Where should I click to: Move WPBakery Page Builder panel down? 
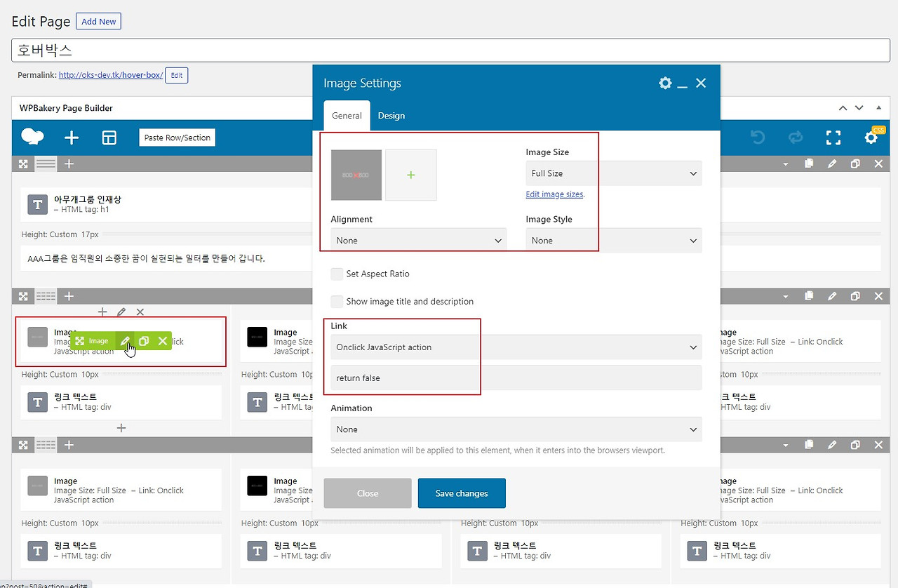coord(859,108)
